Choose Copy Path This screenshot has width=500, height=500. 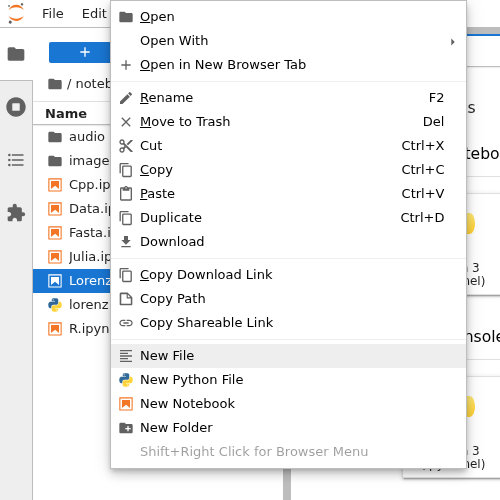click(x=288, y=299)
